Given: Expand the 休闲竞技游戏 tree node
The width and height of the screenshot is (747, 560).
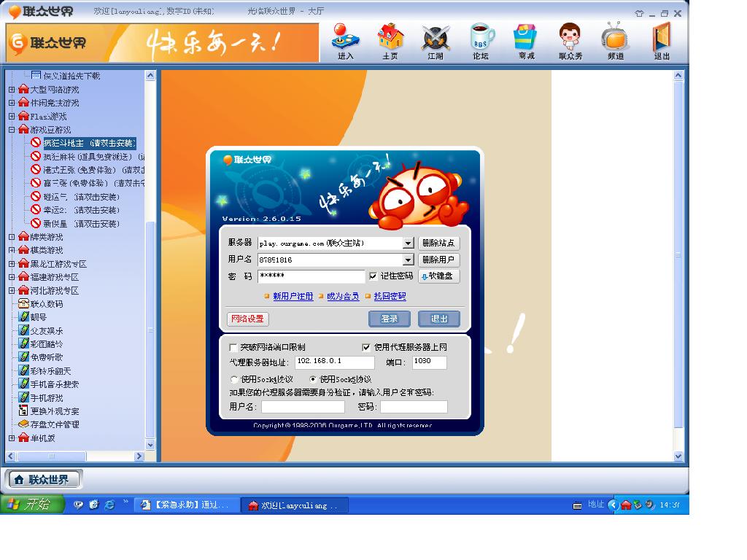Looking at the screenshot, I should 12,103.
